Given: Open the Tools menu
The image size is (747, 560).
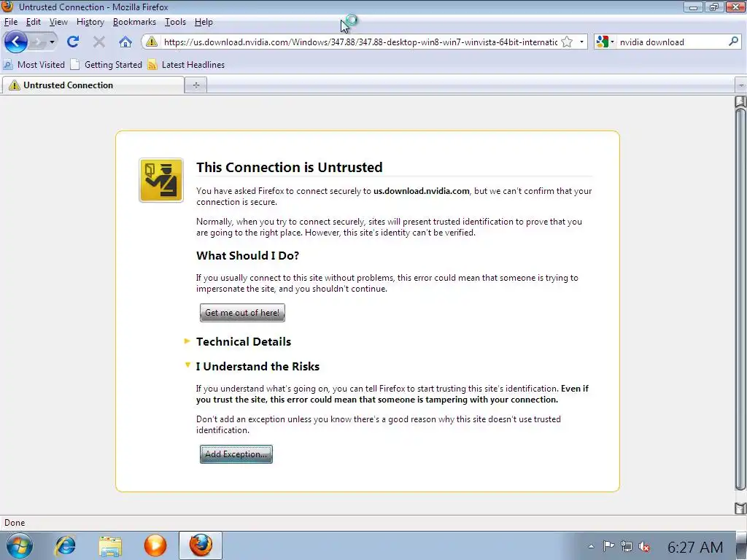Looking at the screenshot, I should (175, 22).
